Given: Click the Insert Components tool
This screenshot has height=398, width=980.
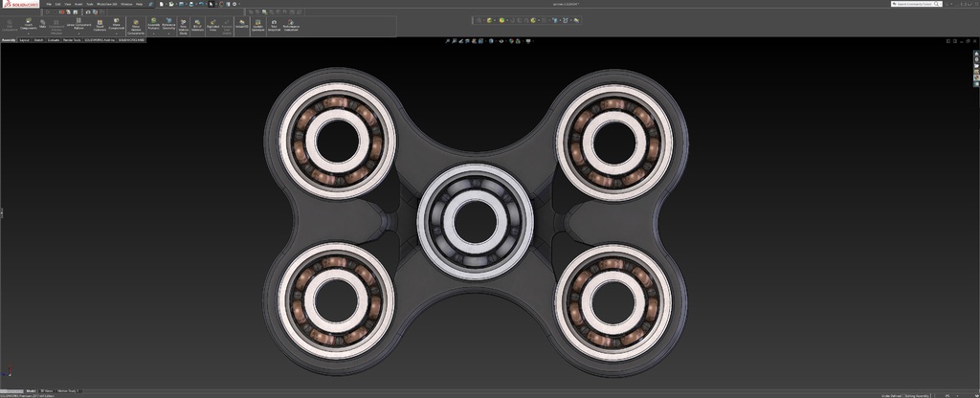Looking at the screenshot, I should [28, 24].
